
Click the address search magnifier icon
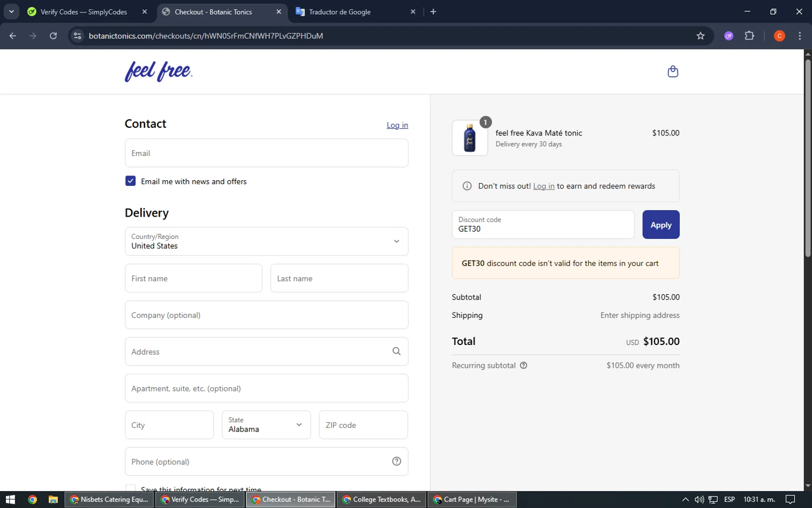(396, 351)
